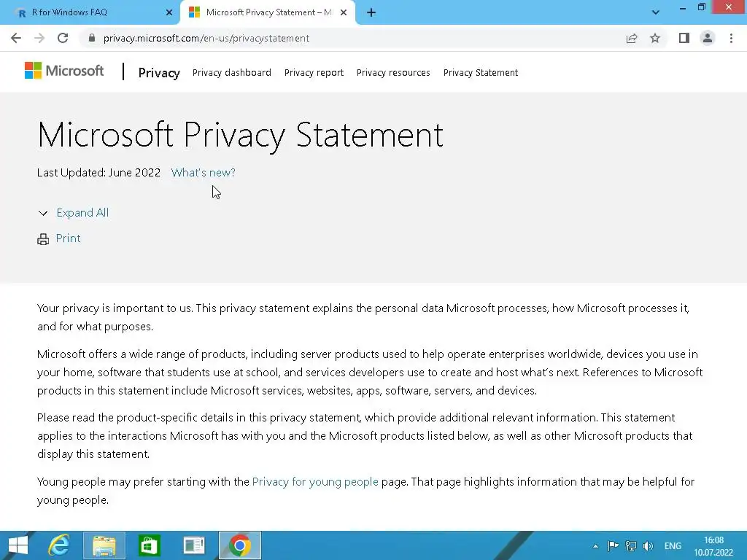Open Windows Store from taskbar

click(149, 545)
